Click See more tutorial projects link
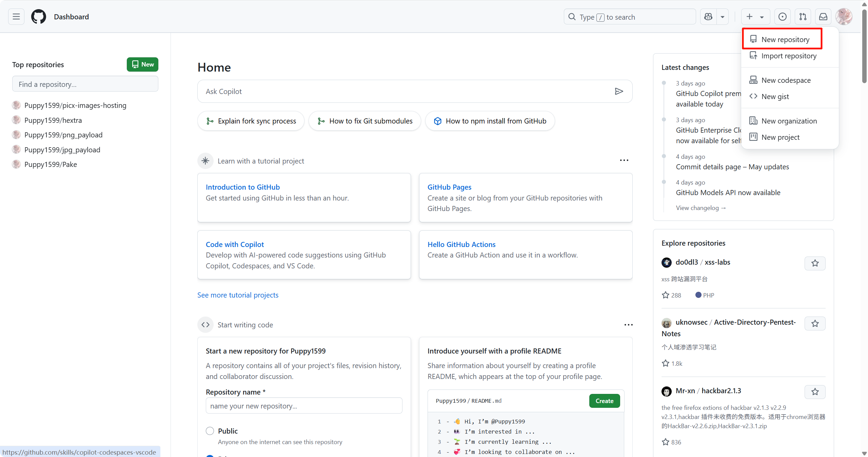Screen dimensions: 868x457 point(238,295)
